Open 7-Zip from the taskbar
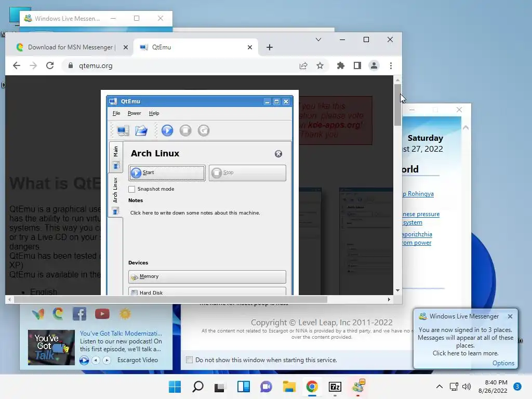The height and width of the screenshot is (399, 532). 335,387
